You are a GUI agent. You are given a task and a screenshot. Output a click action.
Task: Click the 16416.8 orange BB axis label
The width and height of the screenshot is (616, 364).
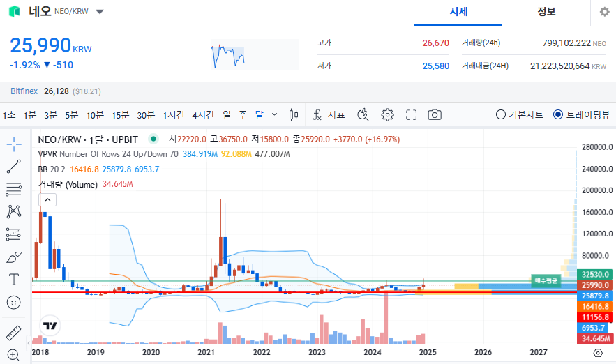tap(595, 306)
